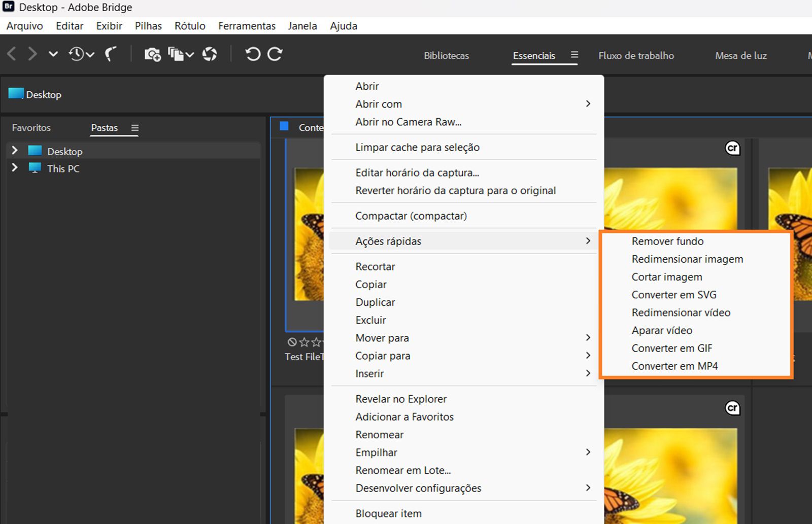Open the Ajuda menu
Viewport: 812px width, 524px height.
pos(344,26)
